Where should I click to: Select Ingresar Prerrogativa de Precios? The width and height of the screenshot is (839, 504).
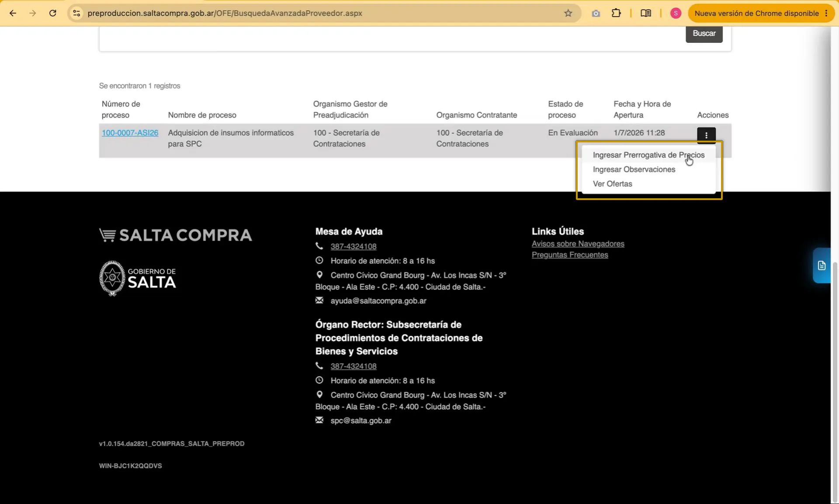pyautogui.click(x=648, y=155)
